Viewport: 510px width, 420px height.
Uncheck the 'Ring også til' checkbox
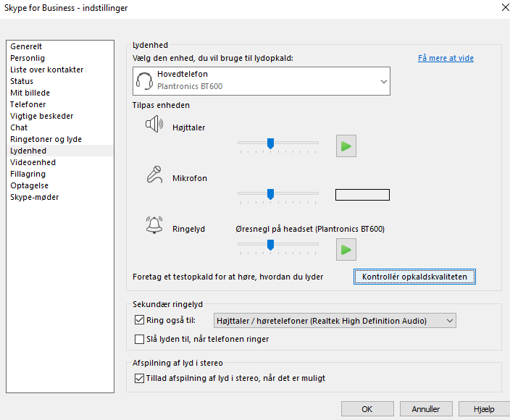click(x=139, y=320)
